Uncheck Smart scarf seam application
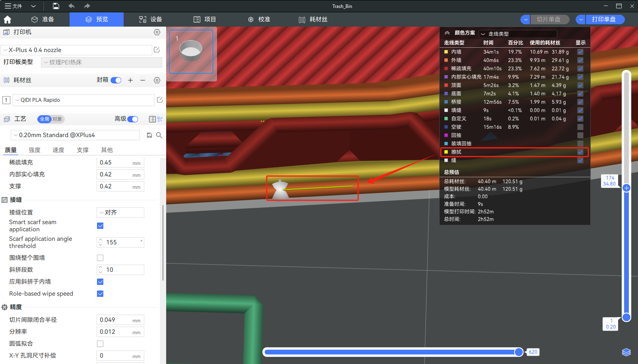This screenshot has height=364, width=638. pos(100,226)
